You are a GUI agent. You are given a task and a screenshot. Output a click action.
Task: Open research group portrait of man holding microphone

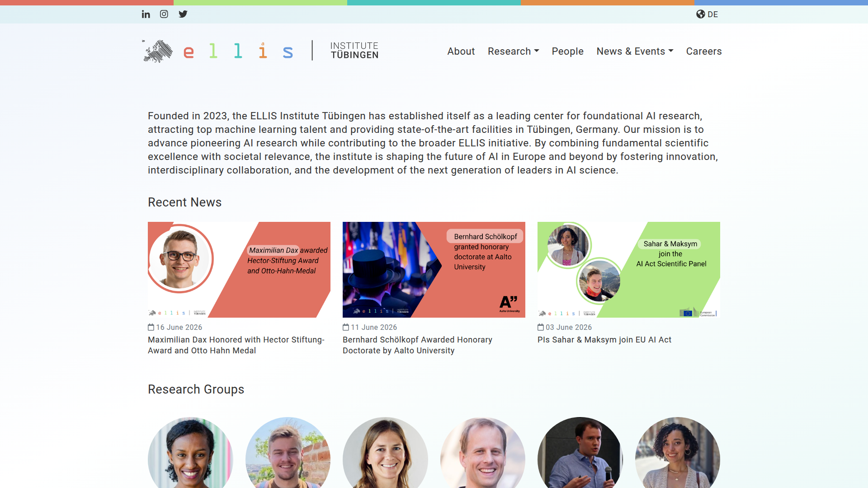click(x=580, y=453)
